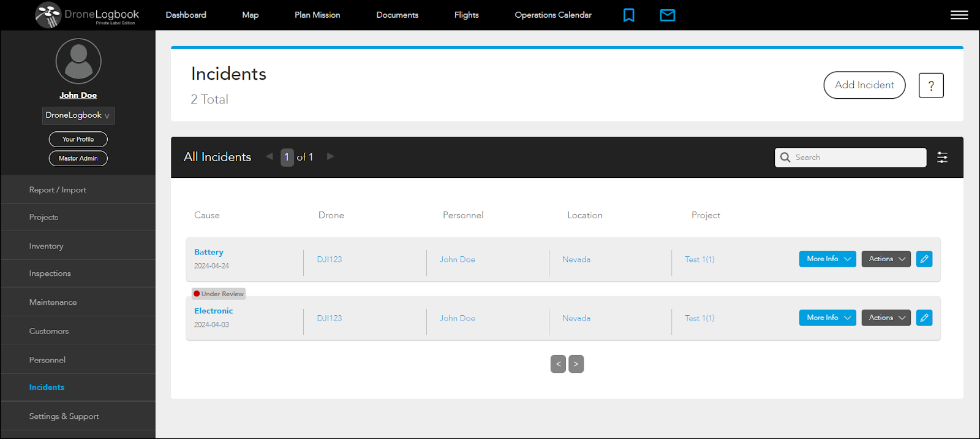The image size is (980, 439).
Task: Open Actions dropdown for Electronic incident
Action: point(886,318)
